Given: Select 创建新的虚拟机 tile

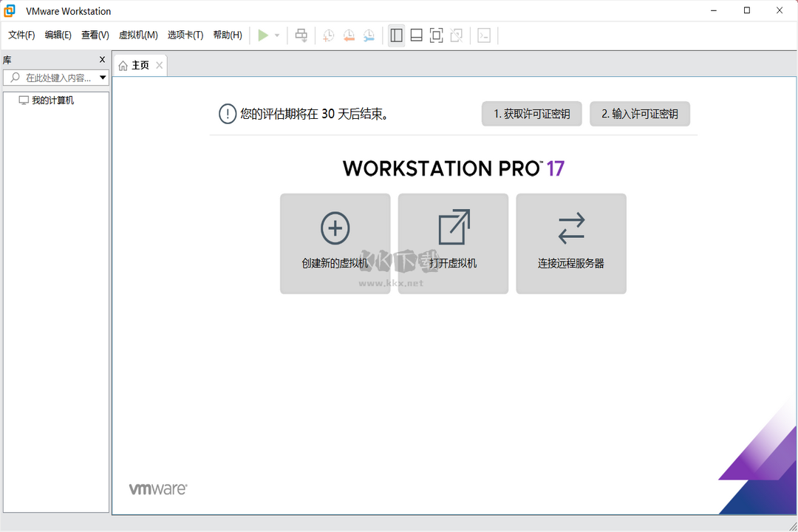Looking at the screenshot, I should coord(335,244).
